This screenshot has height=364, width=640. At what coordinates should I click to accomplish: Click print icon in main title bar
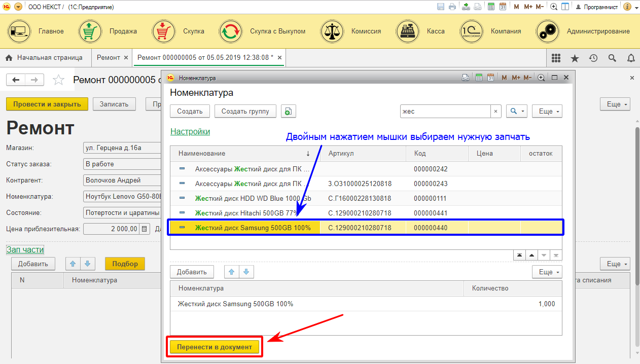click(x=451, y=7)
